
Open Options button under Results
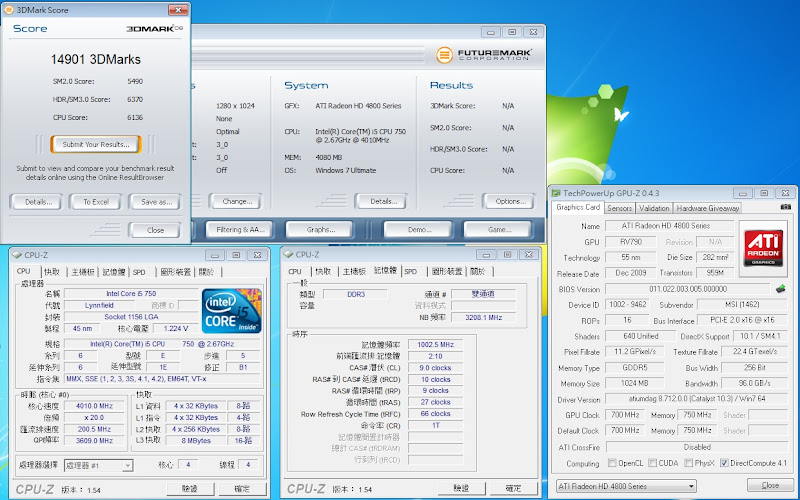(x=509, y=202)
